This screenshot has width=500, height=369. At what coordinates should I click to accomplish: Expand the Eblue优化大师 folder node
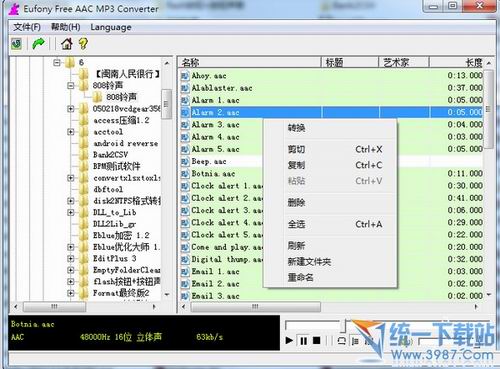[71, 247]
